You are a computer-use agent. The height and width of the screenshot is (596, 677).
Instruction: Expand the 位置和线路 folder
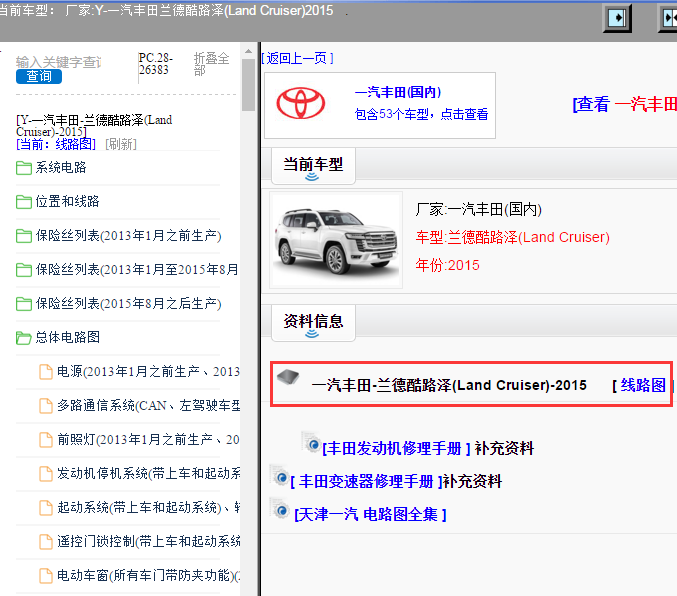(67, 201)
